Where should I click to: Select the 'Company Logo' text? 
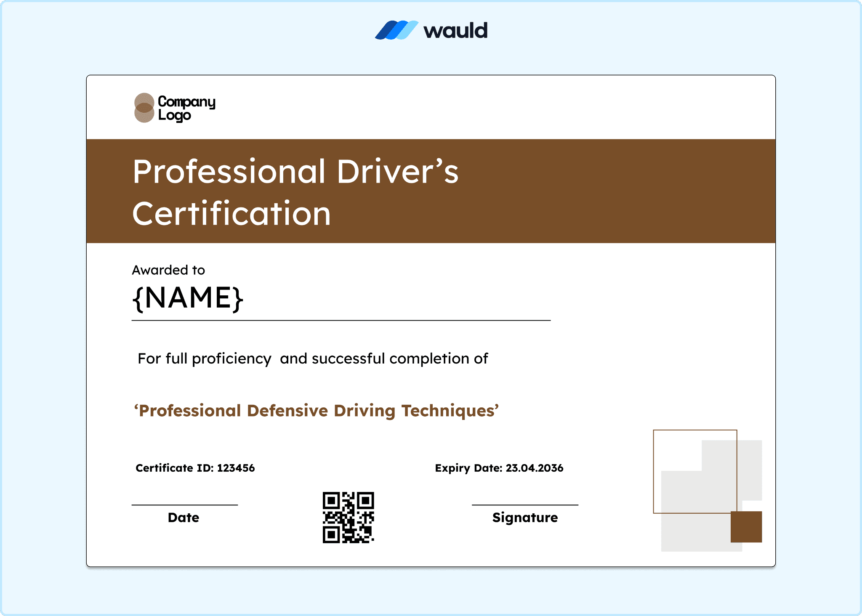coord(186,108)
